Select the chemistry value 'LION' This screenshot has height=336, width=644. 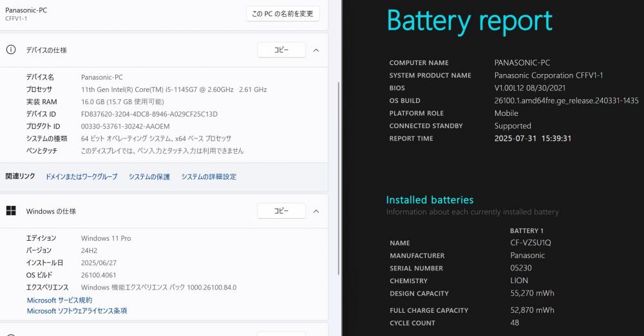[519, 281]
